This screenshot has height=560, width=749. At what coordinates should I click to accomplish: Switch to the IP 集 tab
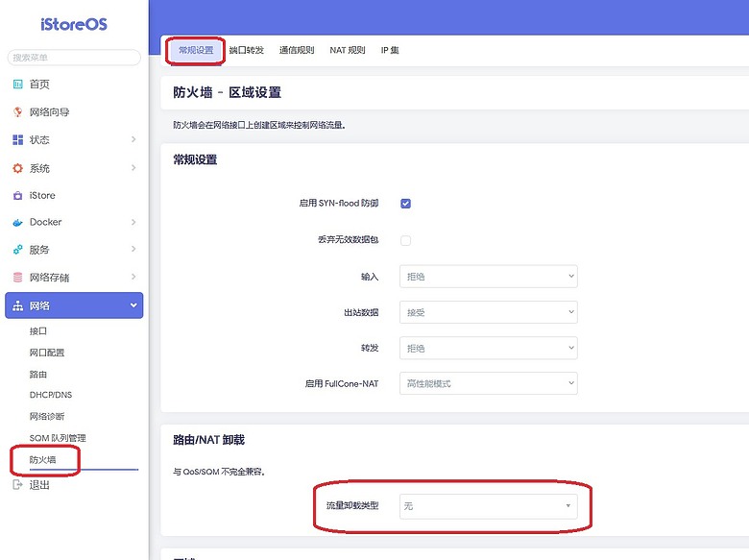click(x=390, y=50)
